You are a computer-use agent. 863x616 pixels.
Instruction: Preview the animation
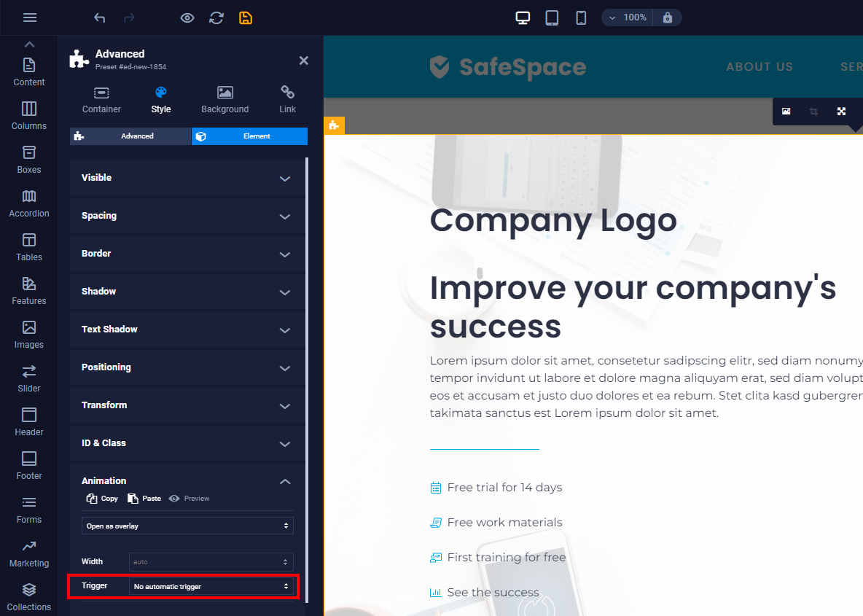point(189,498)
